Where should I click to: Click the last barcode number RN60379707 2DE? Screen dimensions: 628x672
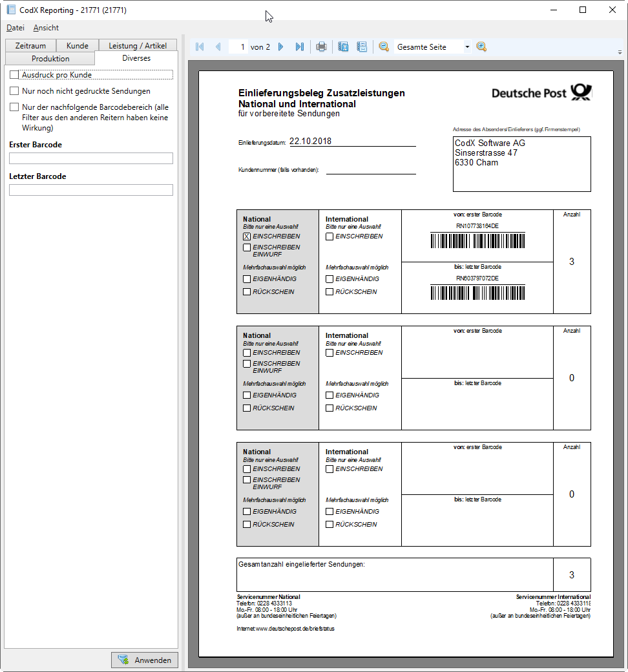(477, 278)
